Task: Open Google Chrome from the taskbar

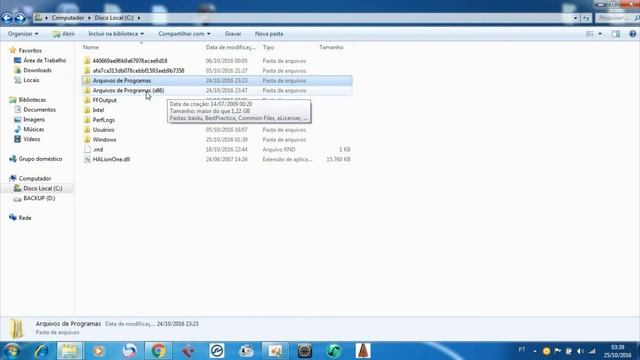Action: (x=158, y=351)
